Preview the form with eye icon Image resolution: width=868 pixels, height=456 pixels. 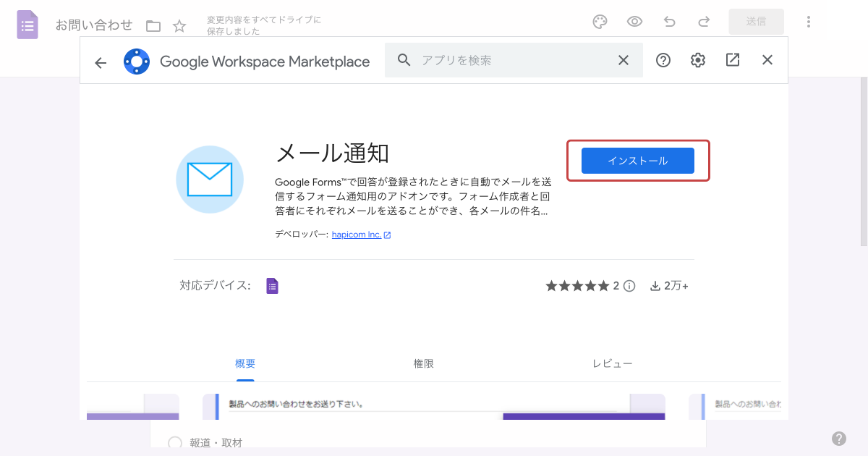[634, 22]
